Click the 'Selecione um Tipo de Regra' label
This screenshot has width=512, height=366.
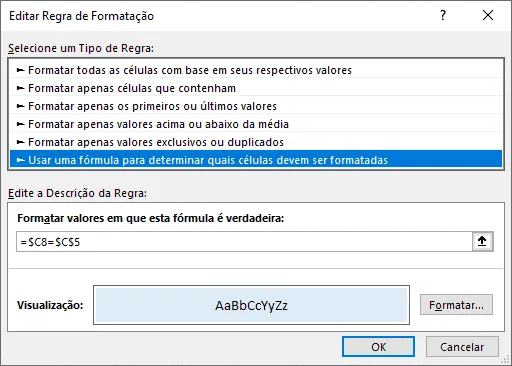pos(81,48)
